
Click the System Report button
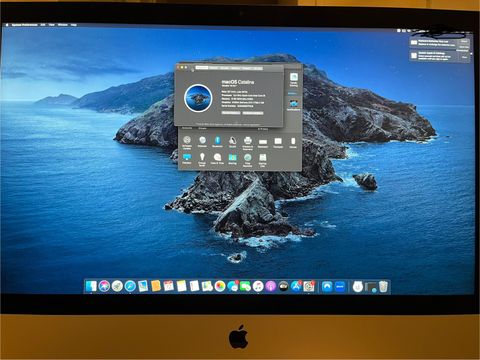[231, 113]
